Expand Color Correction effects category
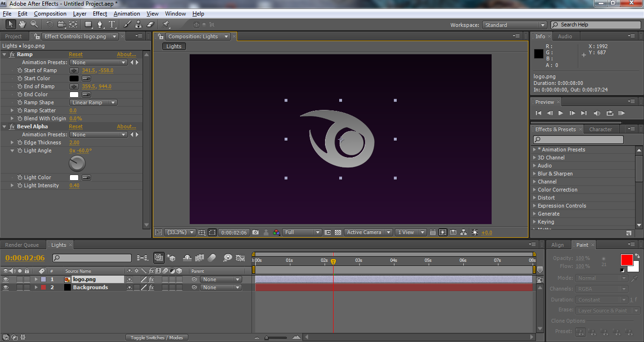 pyautogui.click(x=535, y=190)
